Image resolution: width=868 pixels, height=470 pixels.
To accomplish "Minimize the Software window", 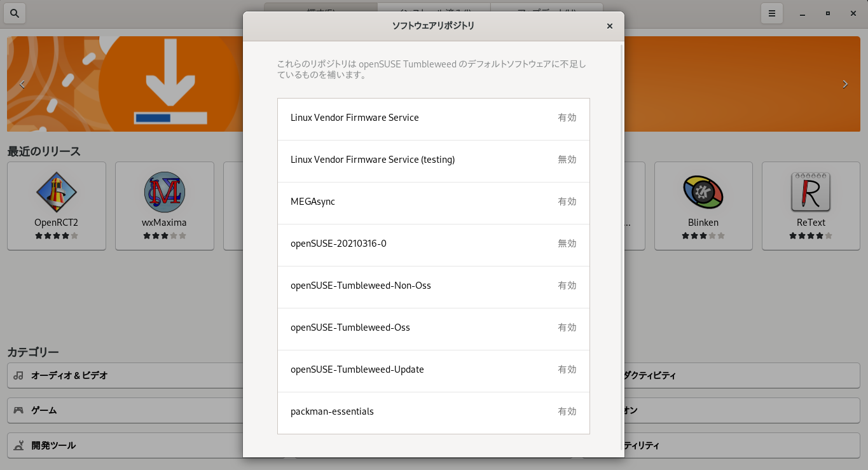I will [803, 13].
